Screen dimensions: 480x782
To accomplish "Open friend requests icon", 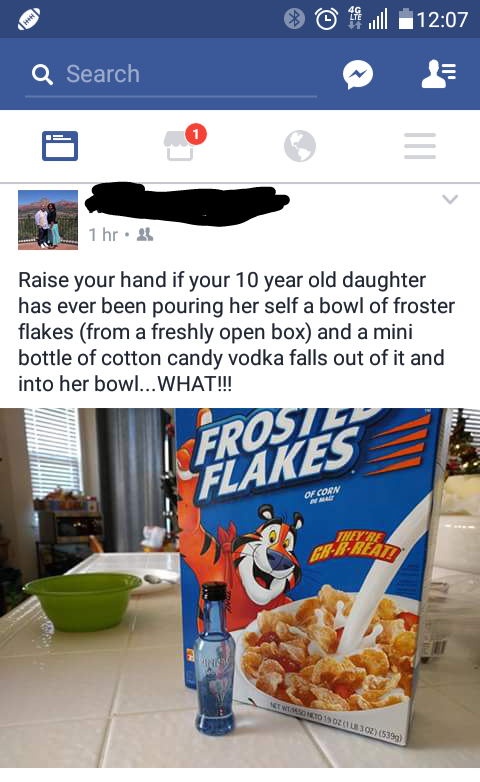I will pos(439,74).
